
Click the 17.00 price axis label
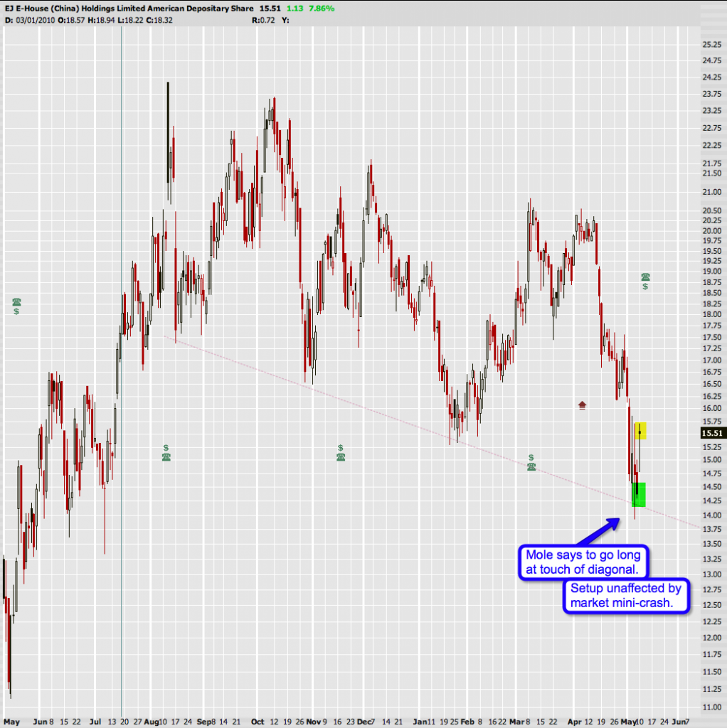(712, 360)
